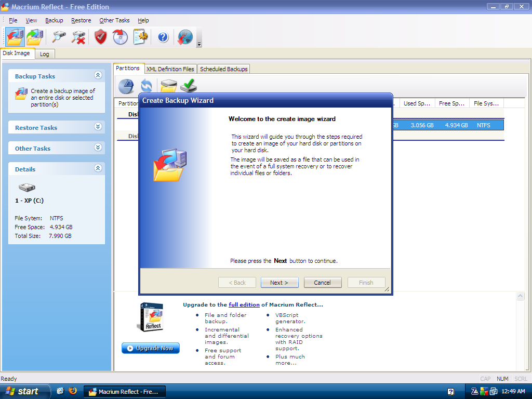
Task: Click the File System column header
Action: pyautogui.click(x=486, y=103)
